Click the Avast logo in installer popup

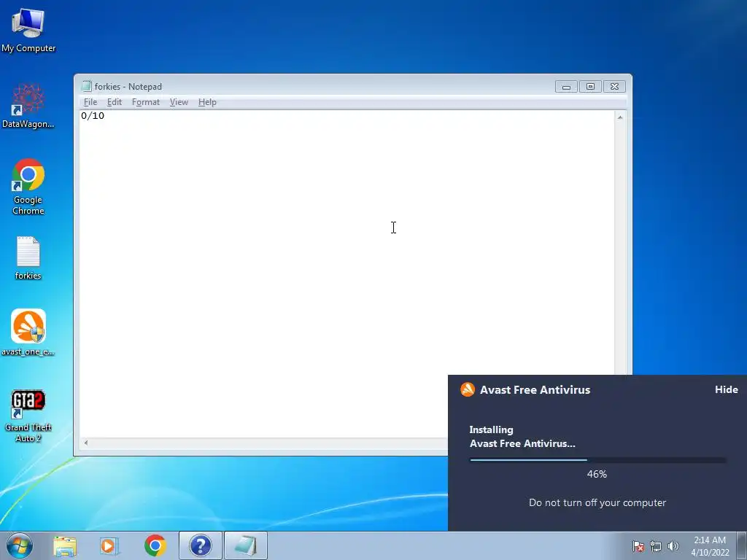[x=468, y=389]
